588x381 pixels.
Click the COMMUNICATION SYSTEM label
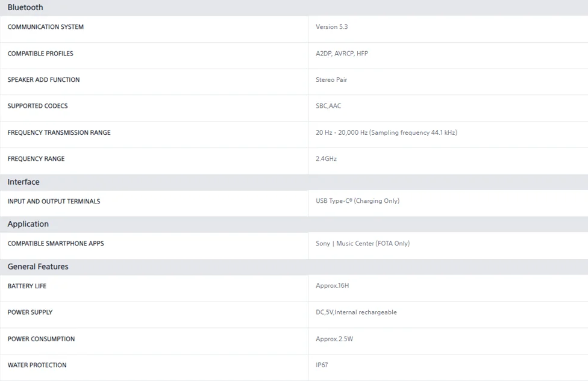coord(45,27)
